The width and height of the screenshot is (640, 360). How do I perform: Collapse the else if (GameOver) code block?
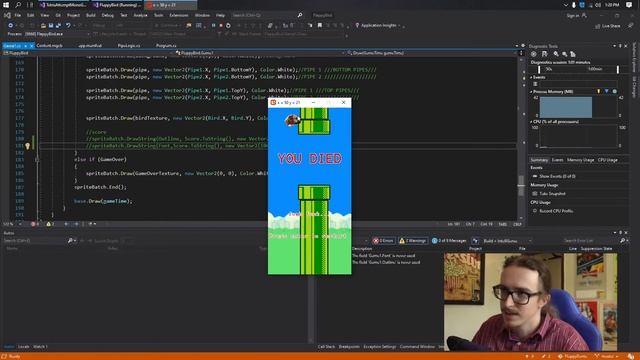[x=37, y=160]
